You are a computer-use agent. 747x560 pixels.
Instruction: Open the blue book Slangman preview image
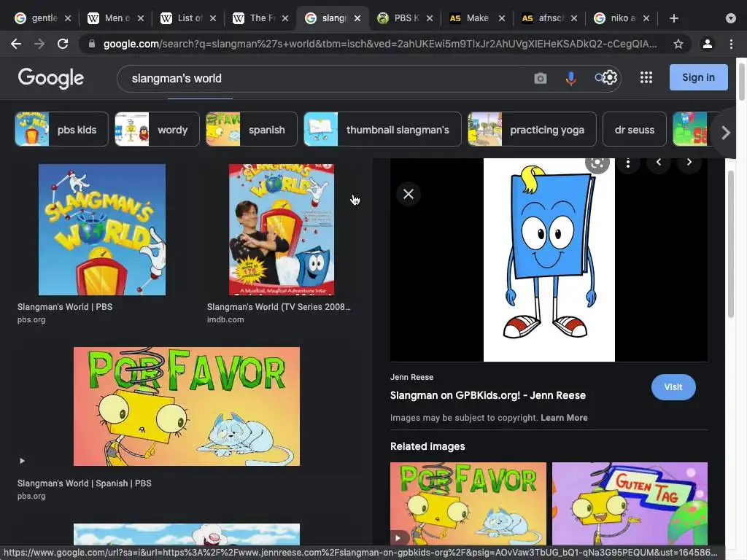tap(549, 260)
